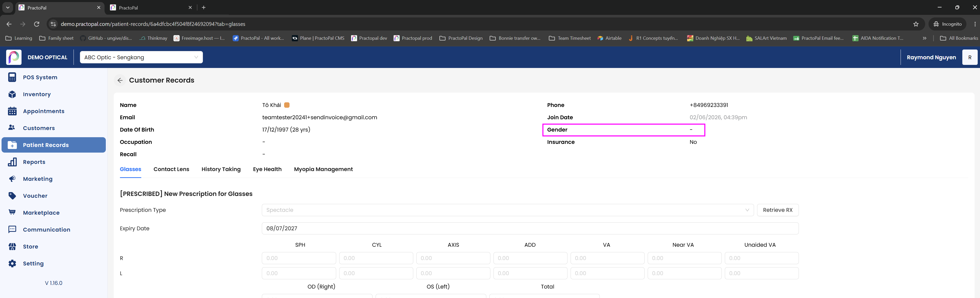Viewport: 980px width, 298px height.
Task: Click the Expiry Date field
Action: (x=530, y=228)
